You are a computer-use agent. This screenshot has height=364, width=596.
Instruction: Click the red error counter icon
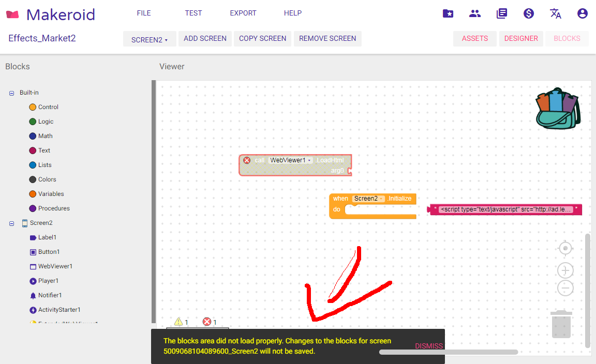(x=207, y=322)
